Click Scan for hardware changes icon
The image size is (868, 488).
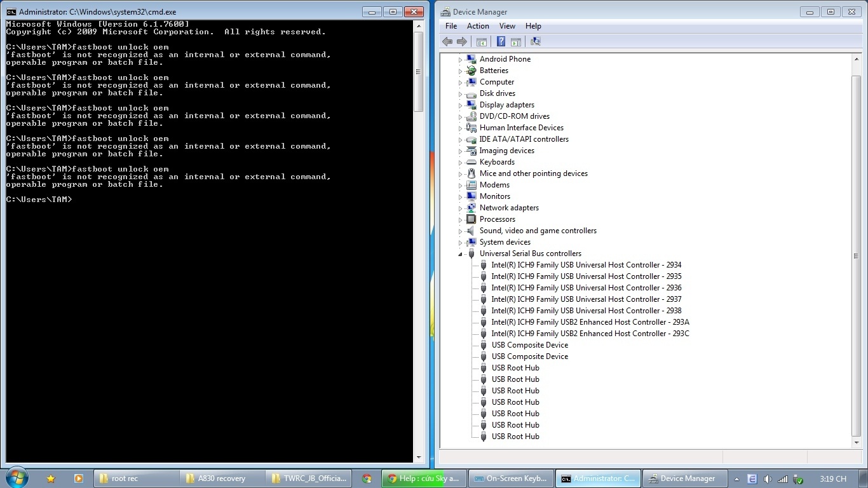(x=536, y=41)
